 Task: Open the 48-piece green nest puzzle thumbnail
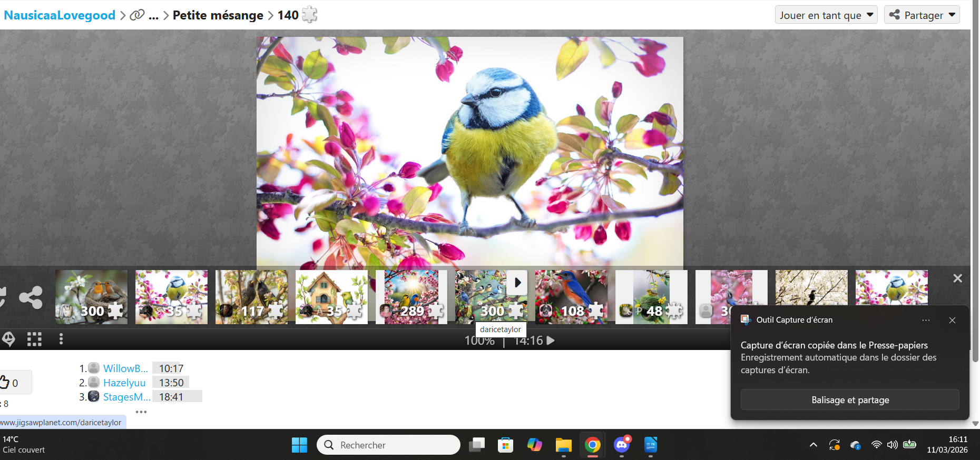point(652,297)
